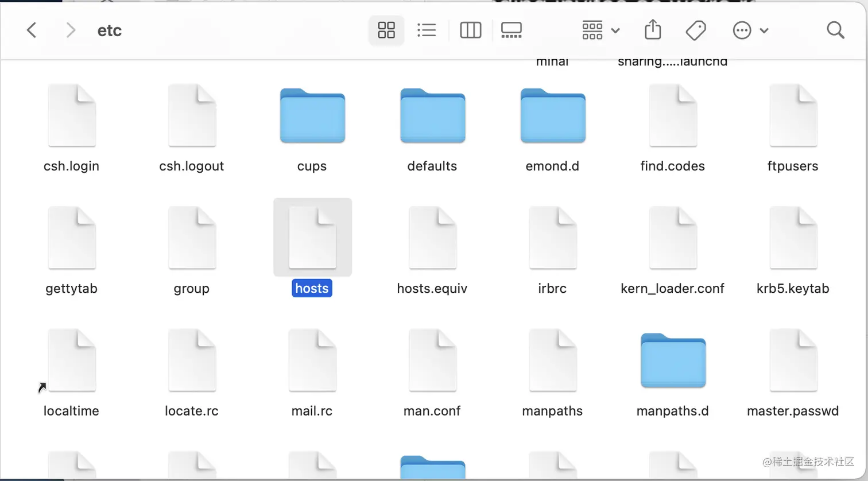Click the Share toolbar icon
Image resolution: width=868 pixels, height=481 pixels.
pos(653,29)
